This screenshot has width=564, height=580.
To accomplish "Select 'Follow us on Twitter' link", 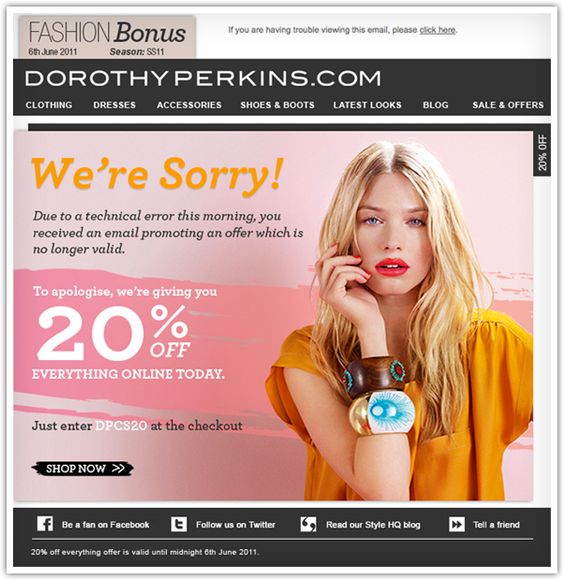I will (236, 525).
